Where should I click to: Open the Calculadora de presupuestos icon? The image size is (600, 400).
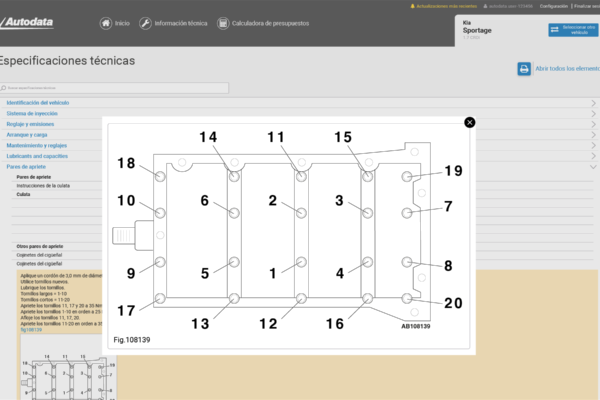click(222, 23)
